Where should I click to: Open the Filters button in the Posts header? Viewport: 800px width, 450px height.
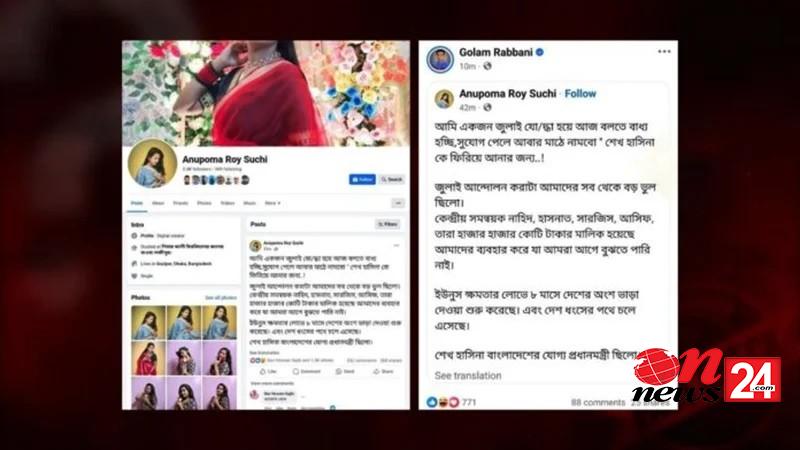(x=388, y=224)
